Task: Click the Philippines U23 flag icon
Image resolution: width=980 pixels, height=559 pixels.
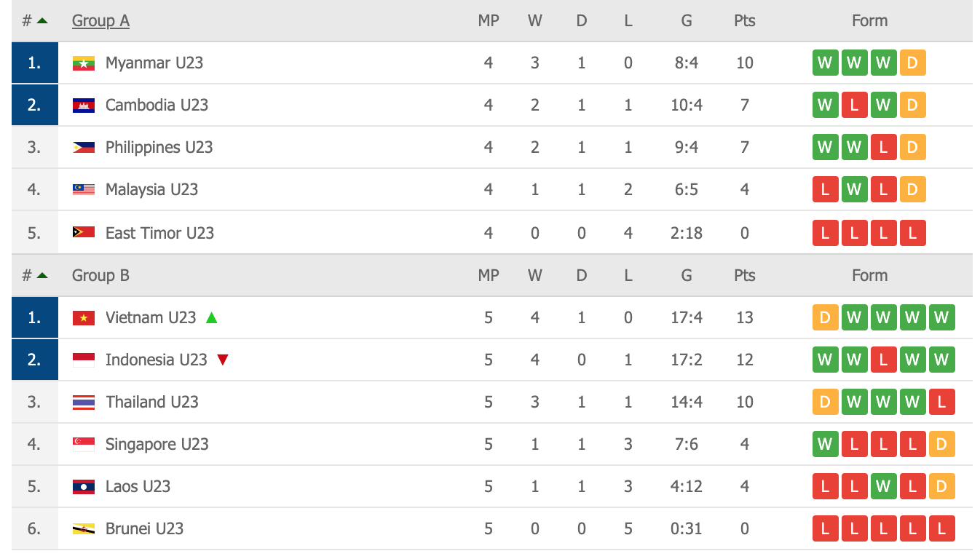Action: tap(84, 148)
